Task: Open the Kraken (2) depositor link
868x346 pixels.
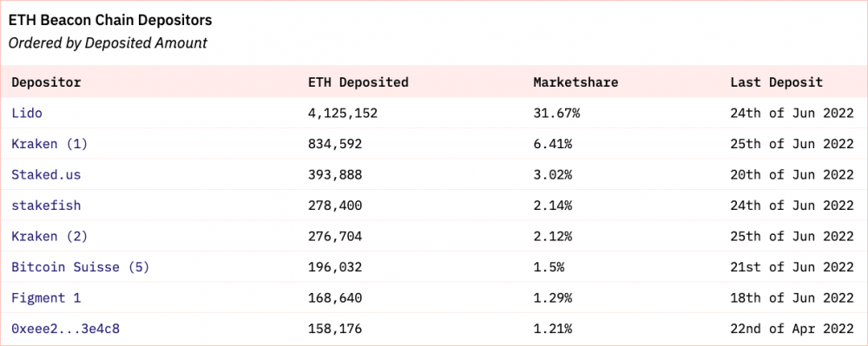Action: tap(49, 237)
